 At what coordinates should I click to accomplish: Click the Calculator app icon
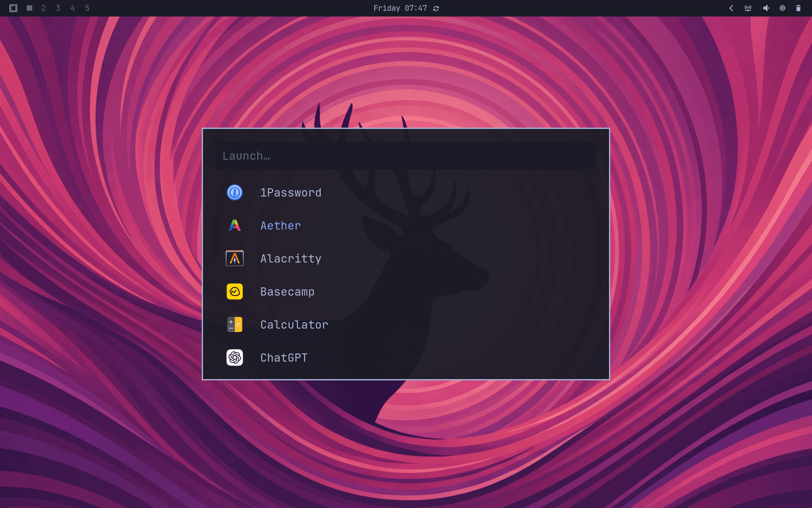234,324
